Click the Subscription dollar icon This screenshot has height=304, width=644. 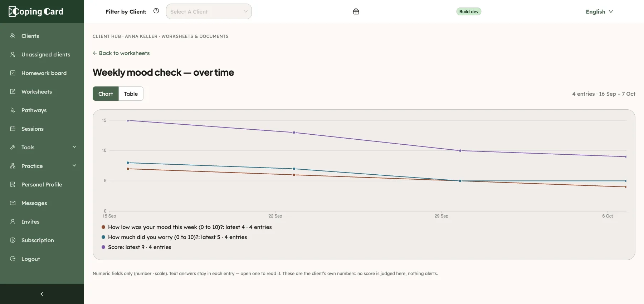[13, 240]
